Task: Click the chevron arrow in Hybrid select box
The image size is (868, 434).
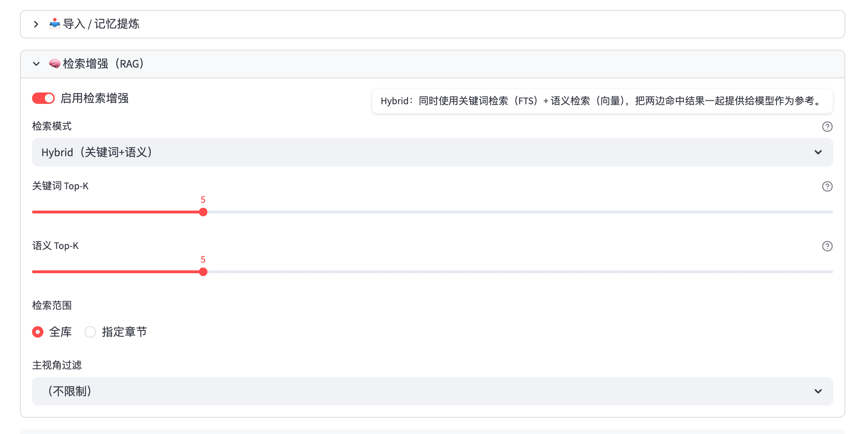Action: pyautogui.click(x=818, y=152)
